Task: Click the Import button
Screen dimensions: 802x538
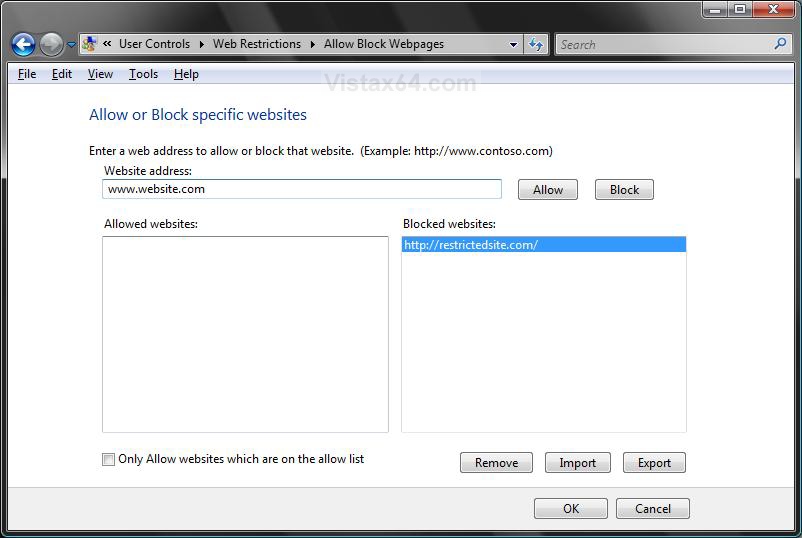Action: (577, 463)
